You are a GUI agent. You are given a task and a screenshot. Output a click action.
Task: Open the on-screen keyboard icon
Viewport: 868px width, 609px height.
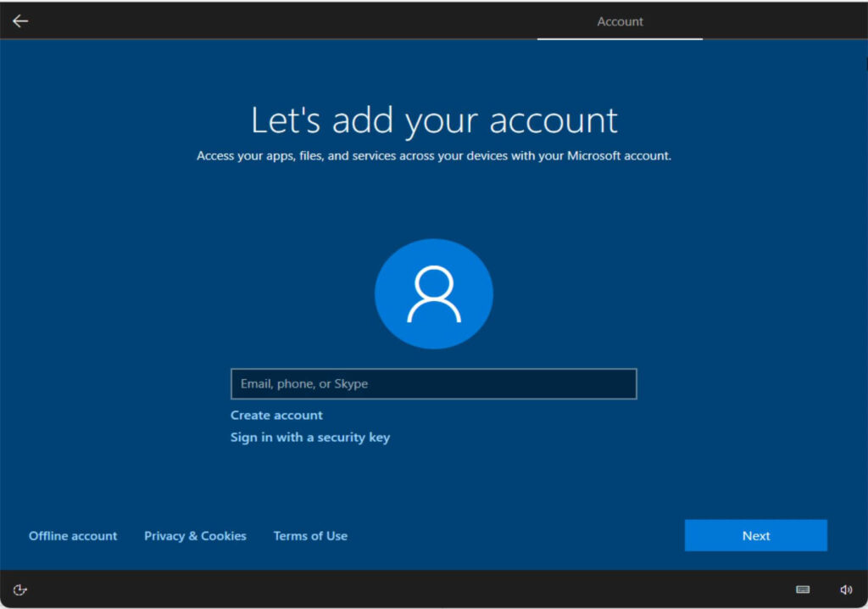pyautogui.click(x=803, y=589)
